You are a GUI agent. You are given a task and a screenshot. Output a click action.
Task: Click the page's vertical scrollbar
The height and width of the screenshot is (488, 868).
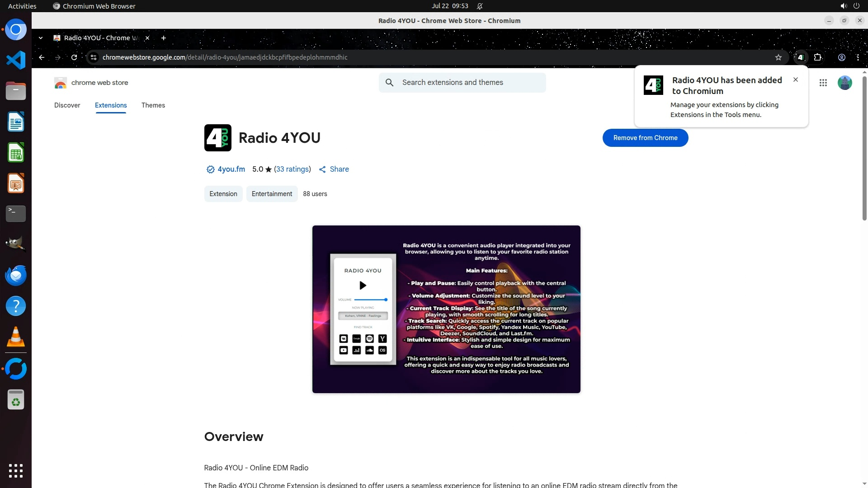(864, 149)
